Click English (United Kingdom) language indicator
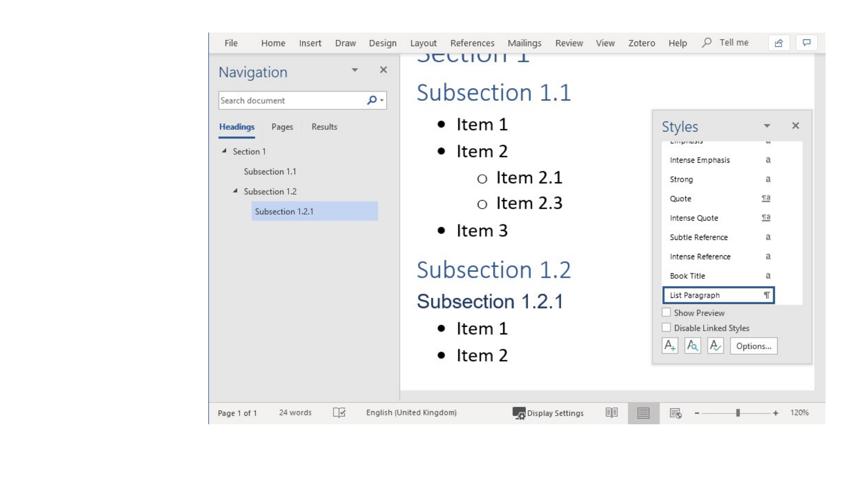Viewport: 868px width, 488px height. pos(411,413)
